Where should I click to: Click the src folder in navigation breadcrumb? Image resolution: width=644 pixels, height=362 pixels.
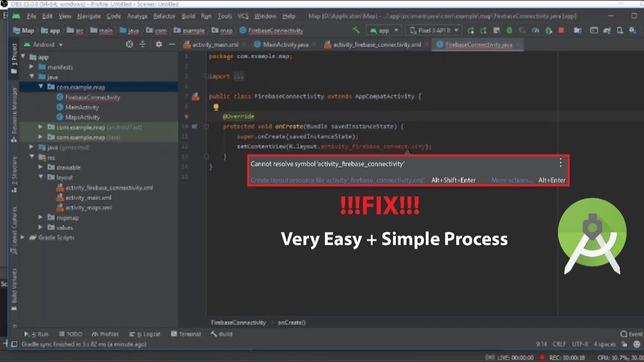point(75,31)
